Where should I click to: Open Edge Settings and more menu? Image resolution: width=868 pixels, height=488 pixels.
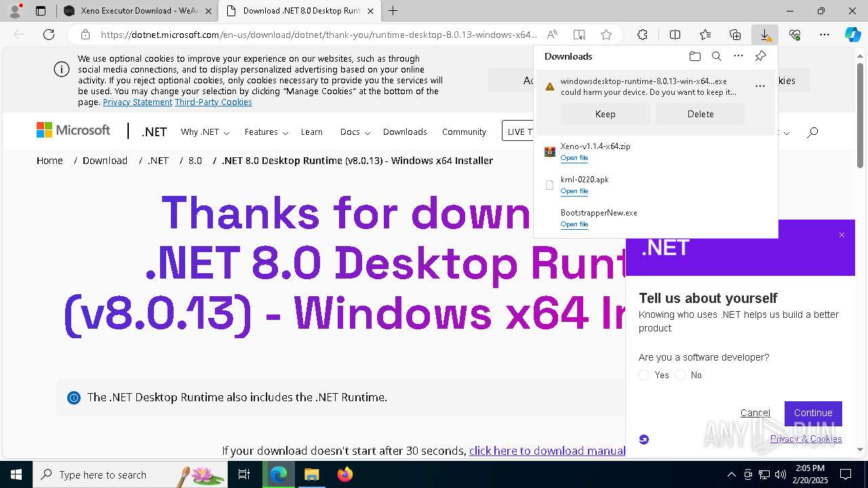click(825, 35)
